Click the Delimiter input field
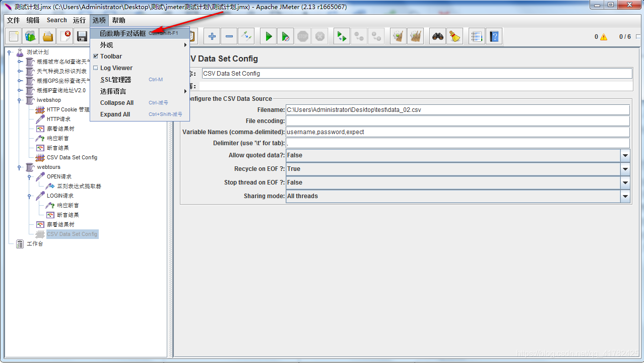 (458, 143)
